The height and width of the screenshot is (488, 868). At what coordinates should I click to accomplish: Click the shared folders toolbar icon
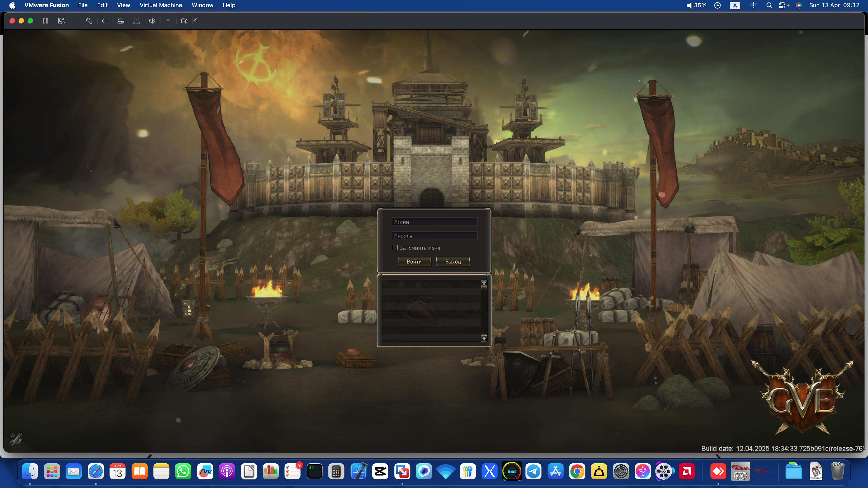(x=184, y=21)
